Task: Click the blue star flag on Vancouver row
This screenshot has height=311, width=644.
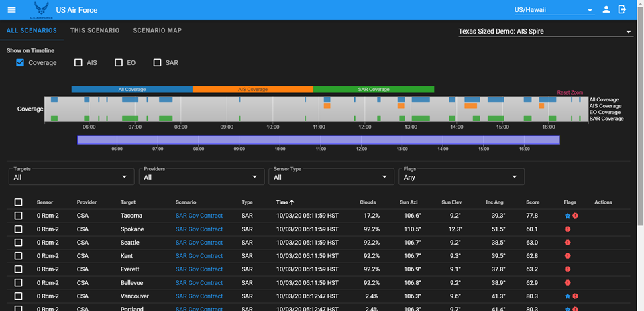Action: [568, 296]
